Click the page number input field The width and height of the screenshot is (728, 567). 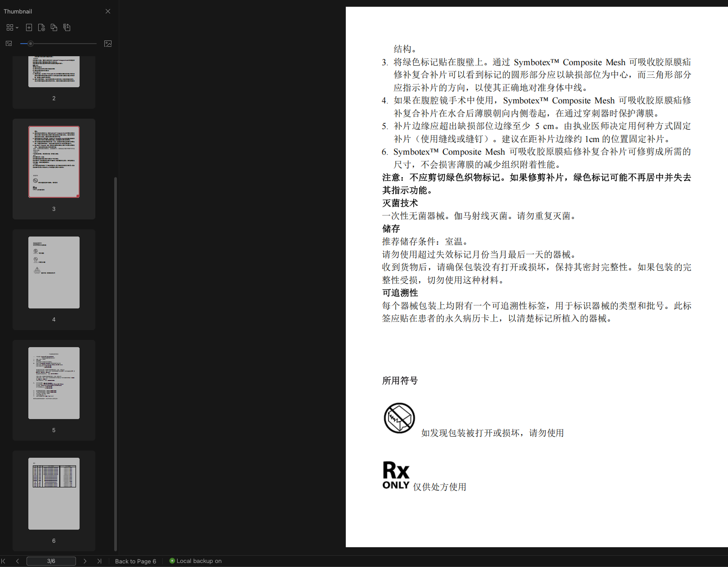click(51, 561)
